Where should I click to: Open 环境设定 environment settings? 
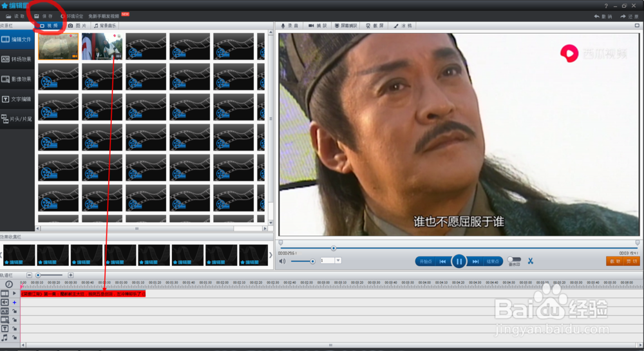pyautogui.click(x=72, y=16)
